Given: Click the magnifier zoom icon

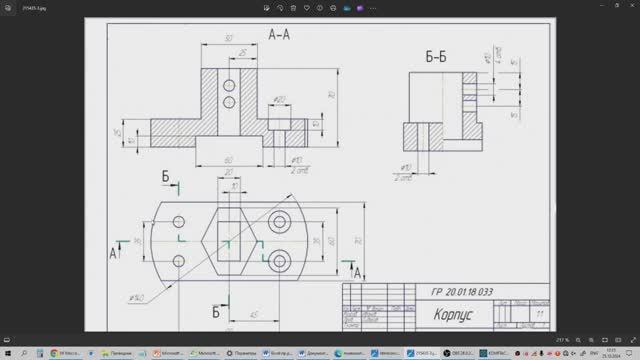Looking at the screenshot, I should [x=578, y=340].
